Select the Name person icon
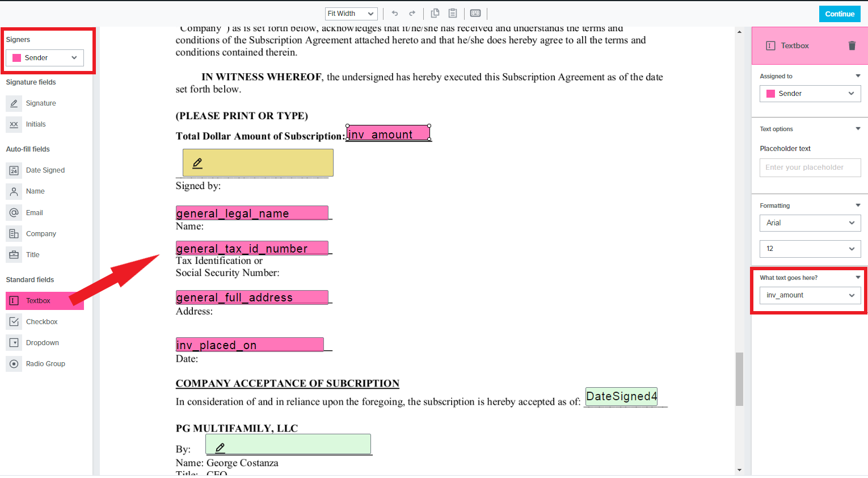The width and height of the screenshot is (868, 478). click(14, 191)
